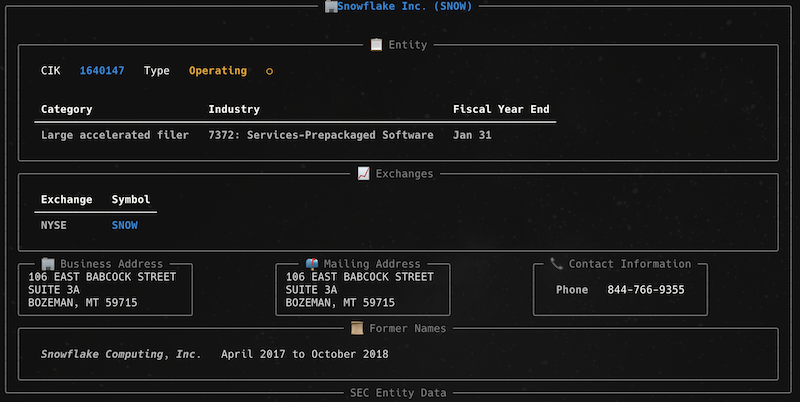Click the Mailing Address heading
The height and width of the screenshot is (402, 800).
[372, 264]
